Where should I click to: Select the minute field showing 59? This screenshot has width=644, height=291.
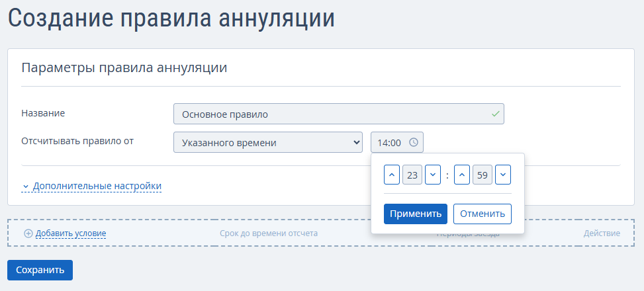click(483, 175)
